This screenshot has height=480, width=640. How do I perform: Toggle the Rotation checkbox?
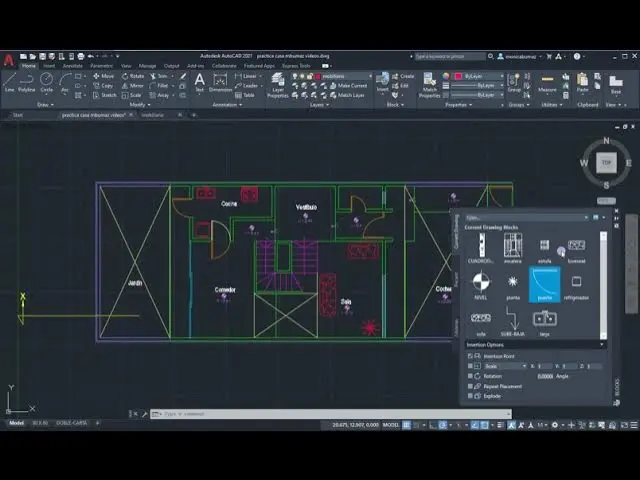tap(470, 376)
